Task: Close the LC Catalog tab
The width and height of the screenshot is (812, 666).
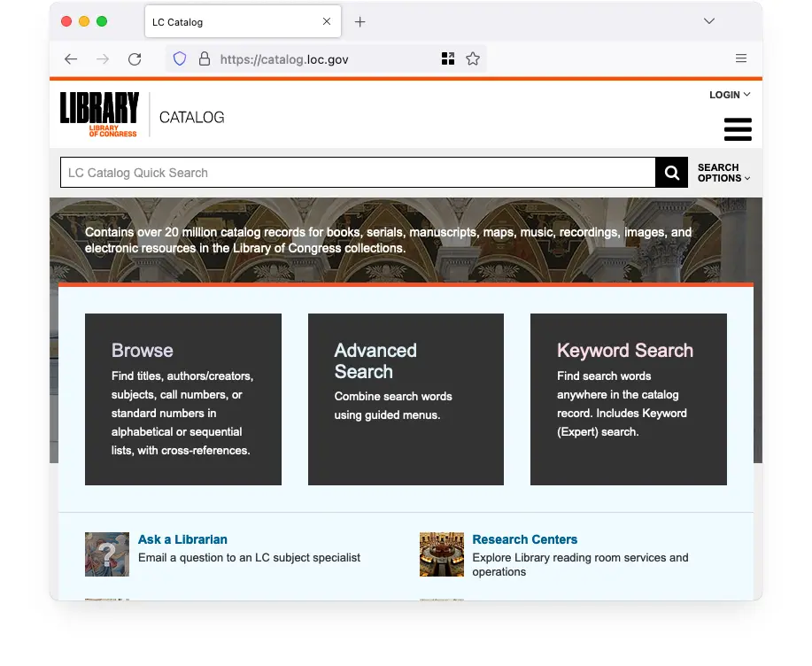Action: [x=327, y=21]
